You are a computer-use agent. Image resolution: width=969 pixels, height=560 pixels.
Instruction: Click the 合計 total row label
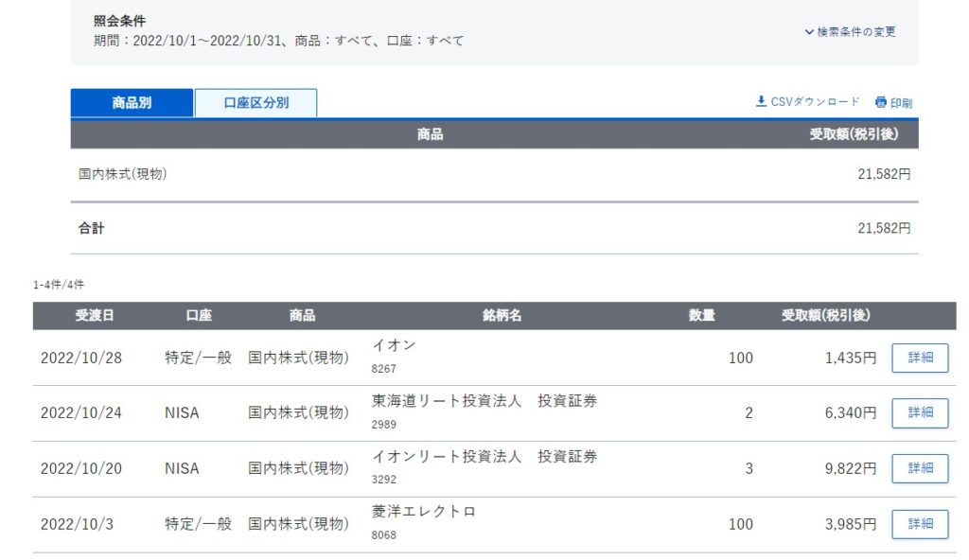click(92, 228)
